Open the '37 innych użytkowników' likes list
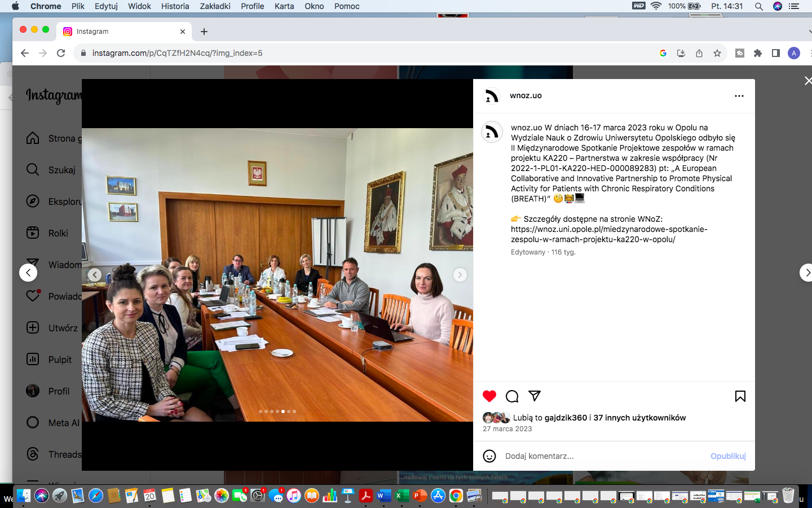812x508 pixels. (639, 418)
